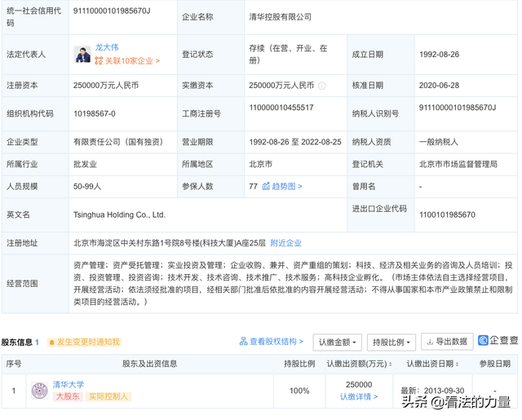Open shareholder 清华大学 link
Viewport: 522px width, 420px height.
(x=69, y=384)
